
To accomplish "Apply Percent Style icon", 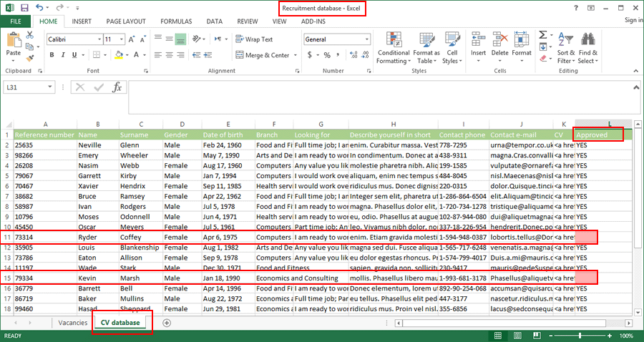I will tap(327, 55).
